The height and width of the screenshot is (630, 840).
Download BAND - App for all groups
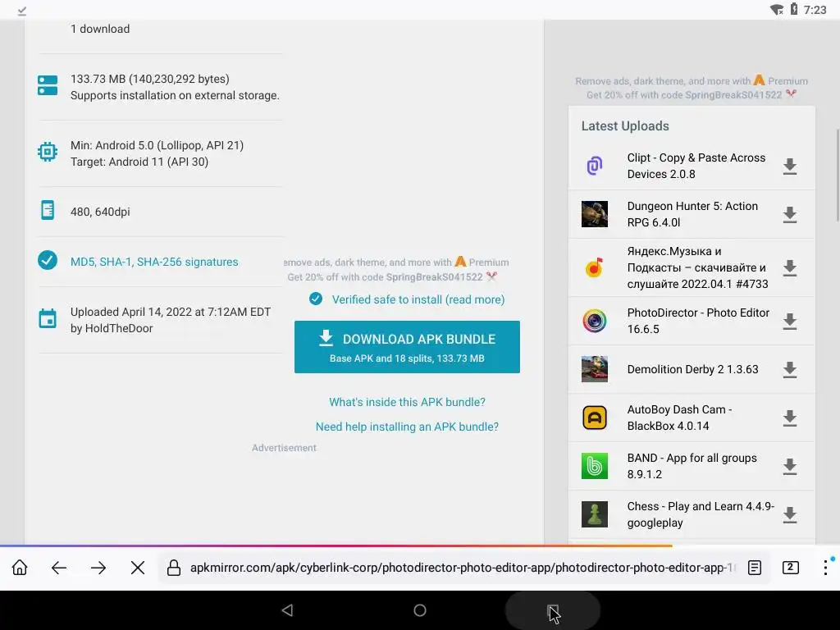coord(790,467)
